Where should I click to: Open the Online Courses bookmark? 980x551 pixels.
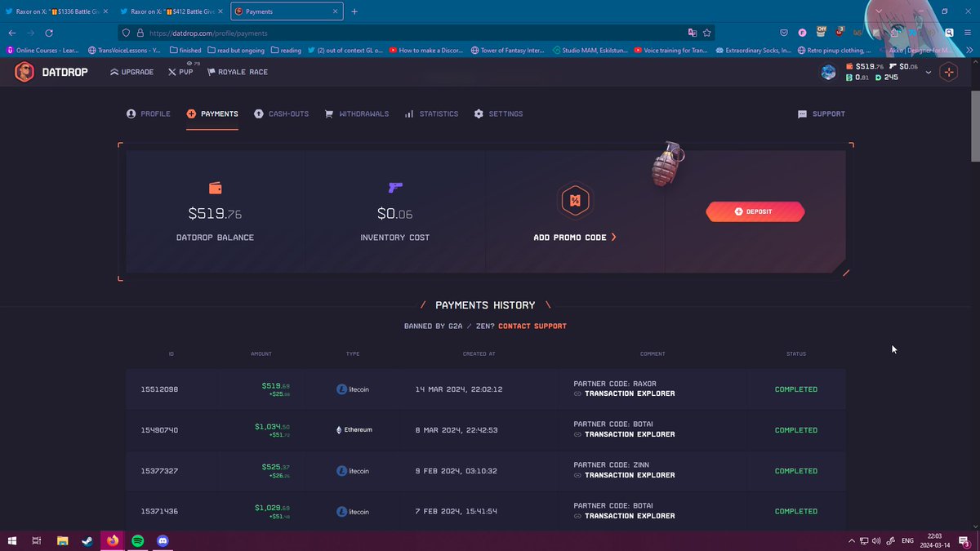coord(43,50)
